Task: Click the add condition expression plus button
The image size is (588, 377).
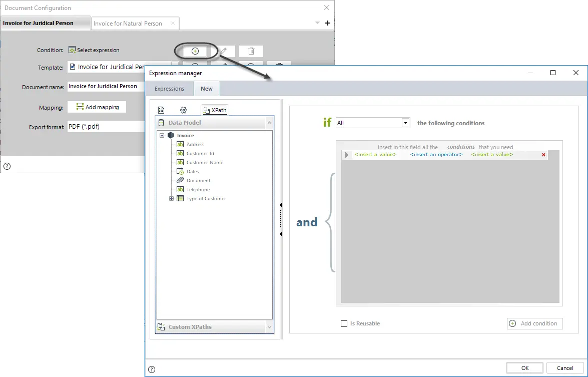Action: coord(195,51)
